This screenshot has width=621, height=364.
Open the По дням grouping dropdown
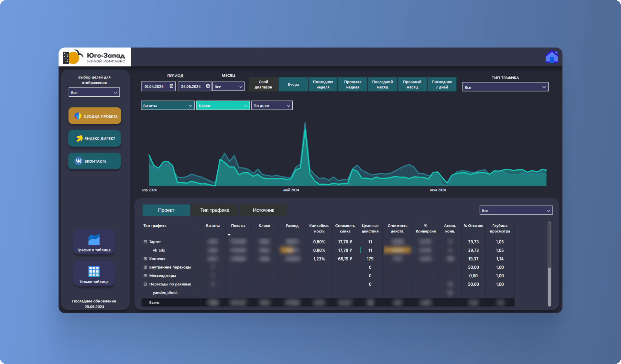(272, 106)
